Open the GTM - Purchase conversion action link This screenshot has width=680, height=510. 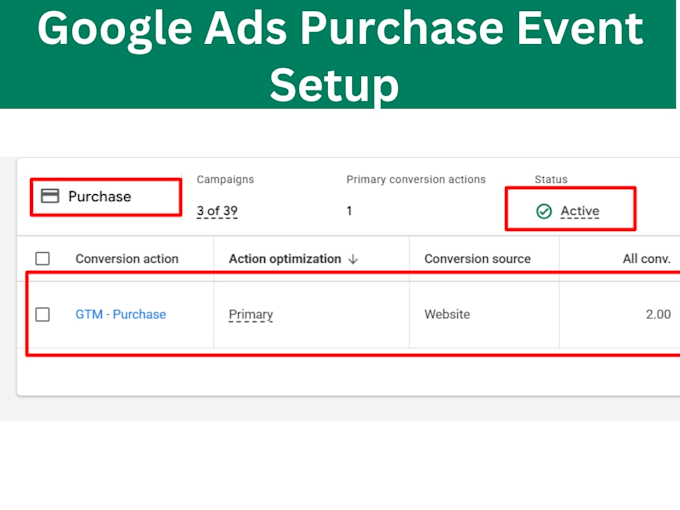[121, 314]
